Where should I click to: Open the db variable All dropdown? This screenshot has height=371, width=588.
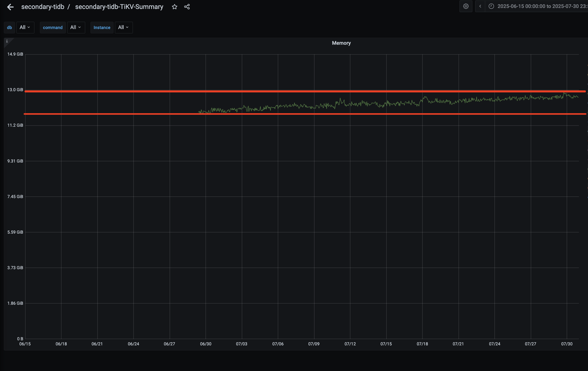(25, 27)
